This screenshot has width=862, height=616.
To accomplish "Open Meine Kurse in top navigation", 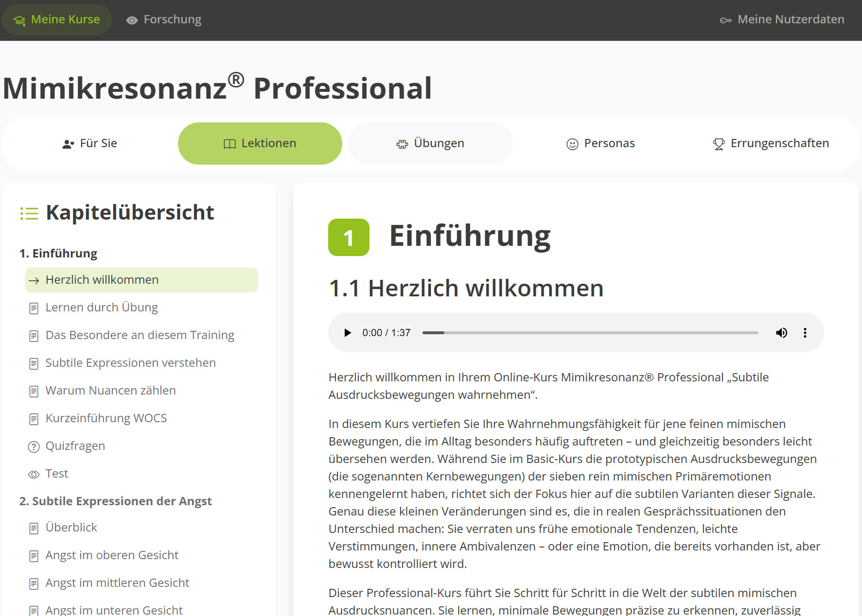I will click(57, 19).
